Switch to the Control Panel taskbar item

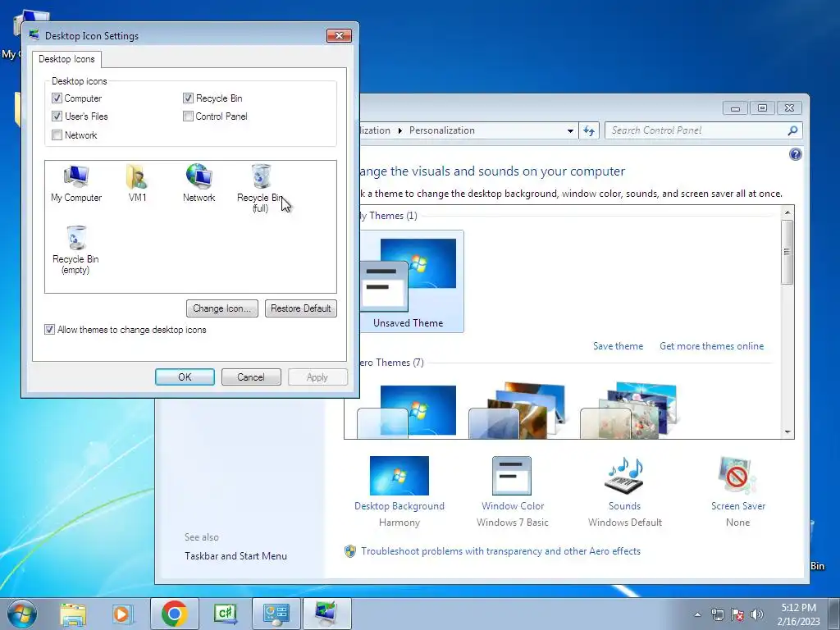(276, 614)
